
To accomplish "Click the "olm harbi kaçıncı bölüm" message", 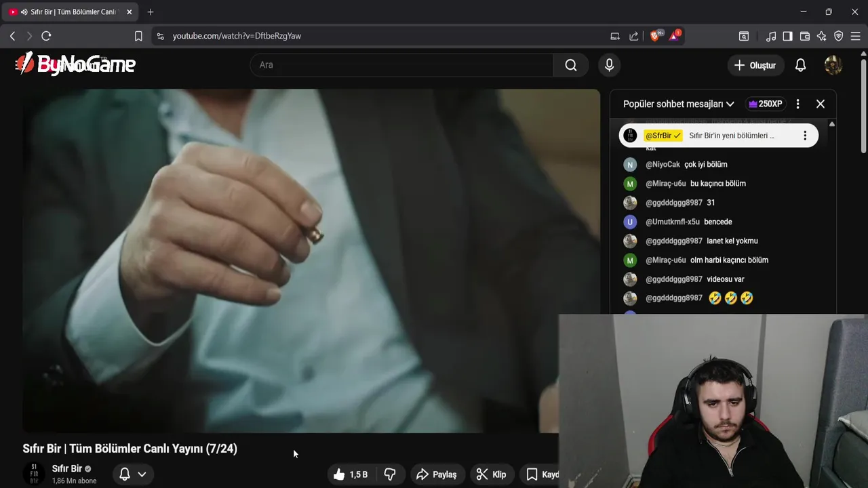I will click(729, 260).
